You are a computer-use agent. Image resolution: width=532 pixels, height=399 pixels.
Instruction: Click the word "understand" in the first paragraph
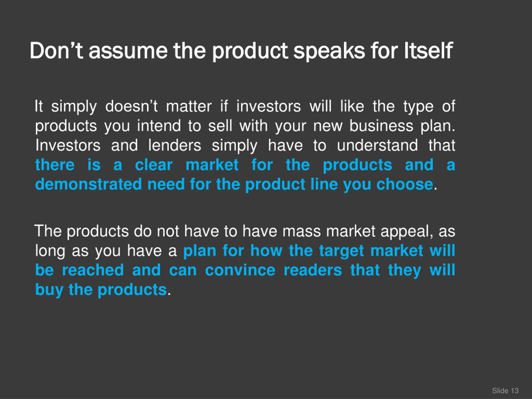coord(377,145)
